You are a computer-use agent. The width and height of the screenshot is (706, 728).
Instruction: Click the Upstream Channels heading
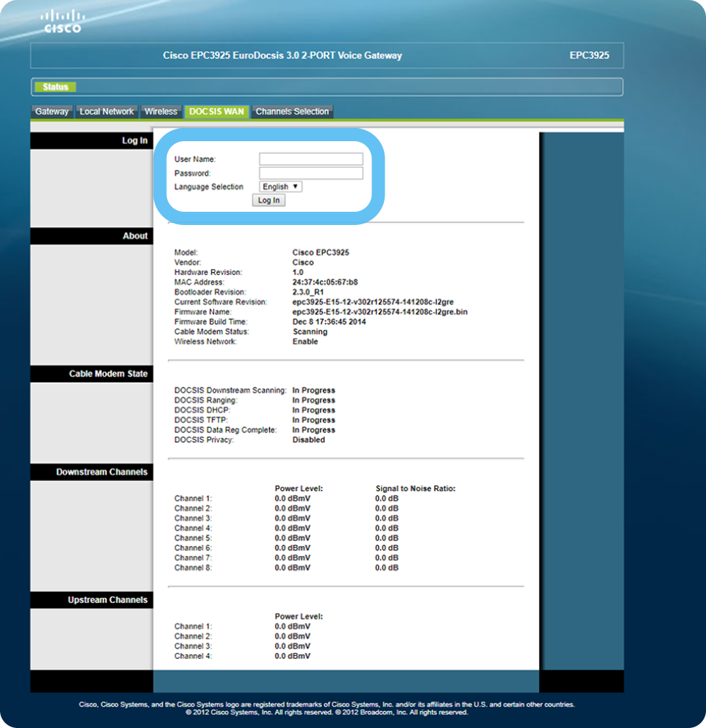(107, 600)
